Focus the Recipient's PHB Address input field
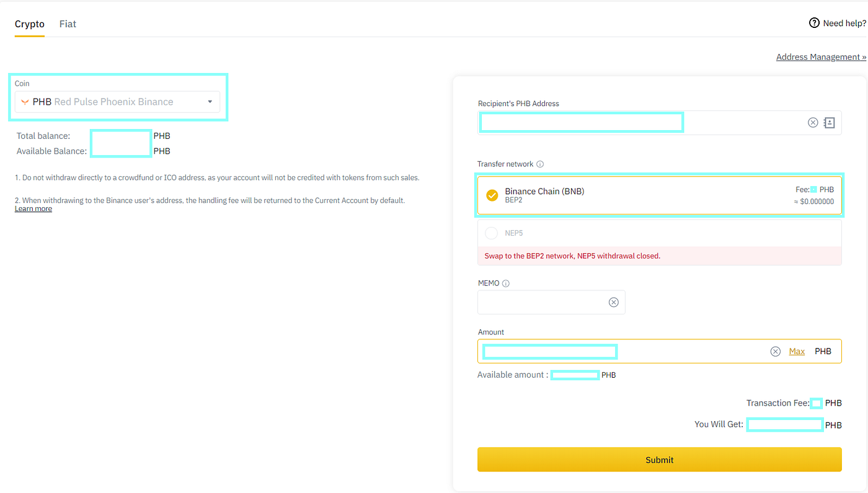Viewport: 868px width, 493px height. tap(659, 123)
